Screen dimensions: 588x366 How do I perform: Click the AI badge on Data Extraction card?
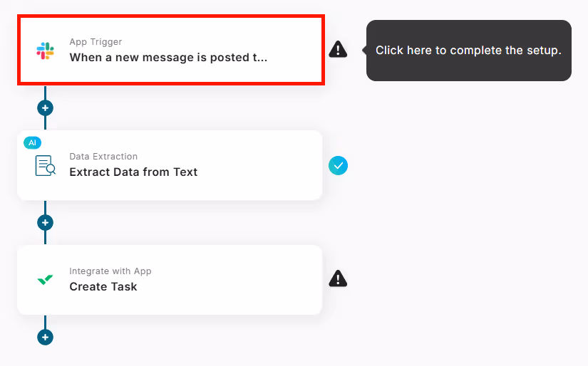[32, 142]
